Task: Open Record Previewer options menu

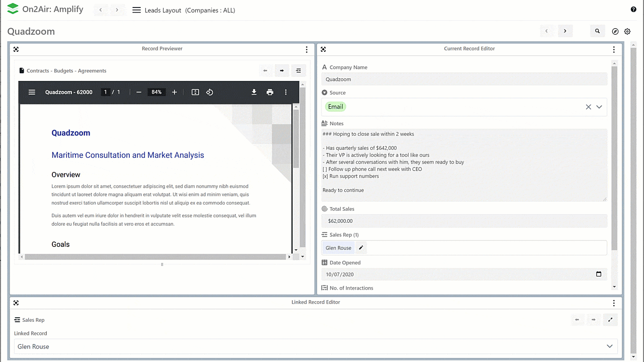Action: click(x=306, y=49)
